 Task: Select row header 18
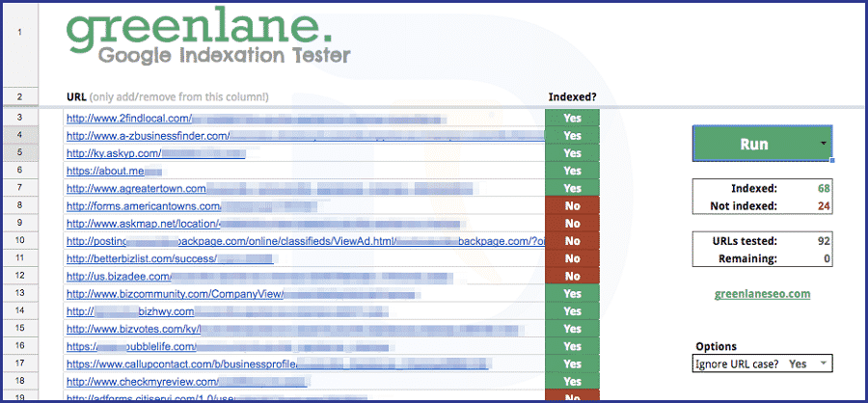(x=20, y=382)
